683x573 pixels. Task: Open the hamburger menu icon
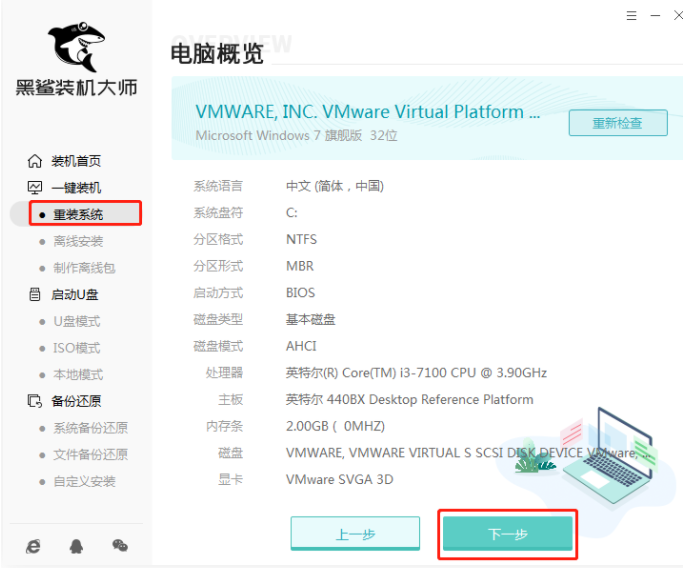tap(631, 16)
